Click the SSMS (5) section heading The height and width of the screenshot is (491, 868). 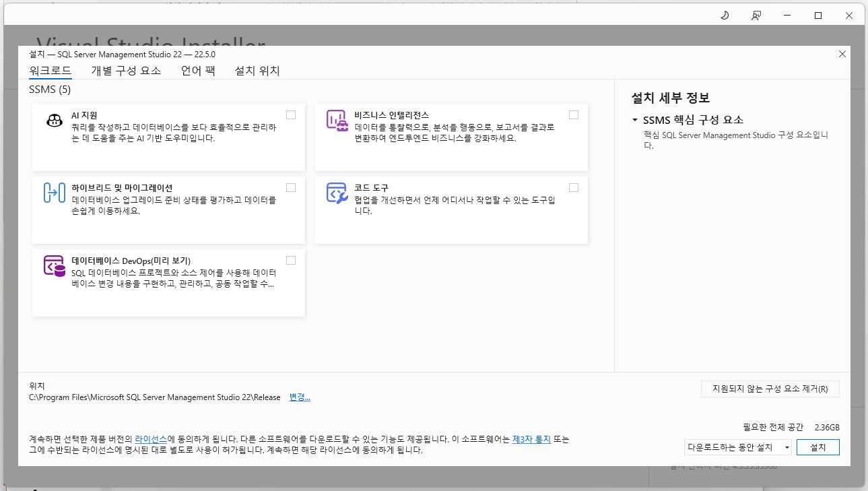point(50,90)
